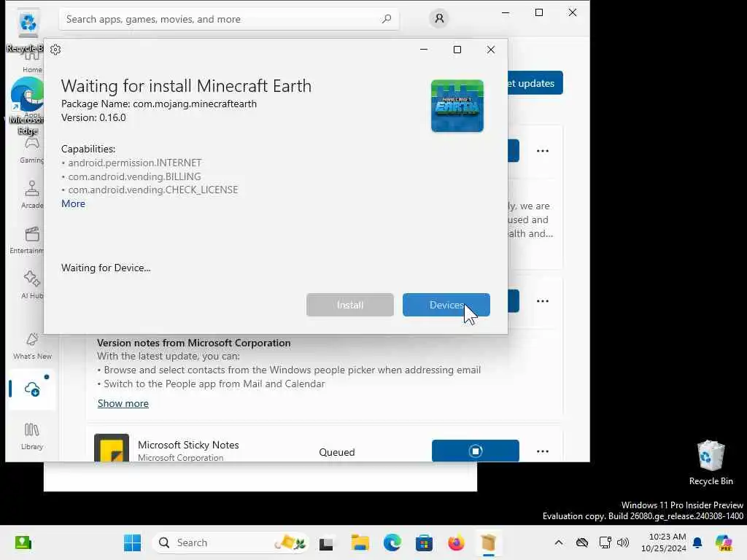Open the notification bell icon
This screenshot has height=560, width=747.
pos(697,542)
